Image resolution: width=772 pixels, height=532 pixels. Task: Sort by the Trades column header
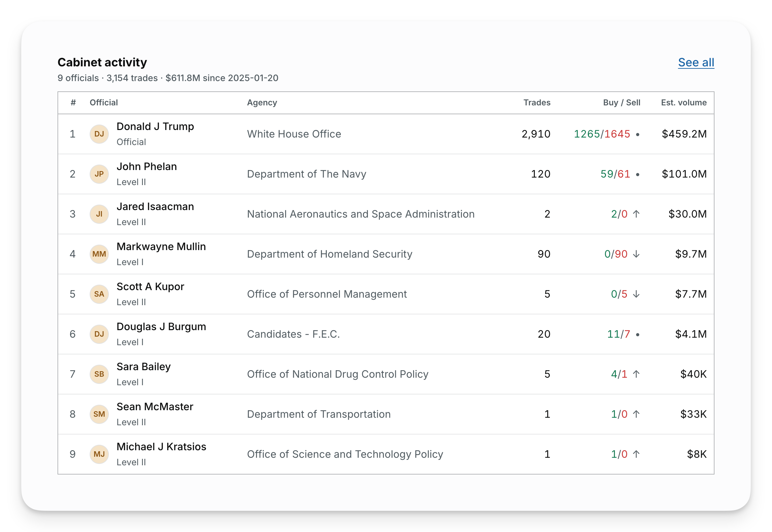[537, 103]
